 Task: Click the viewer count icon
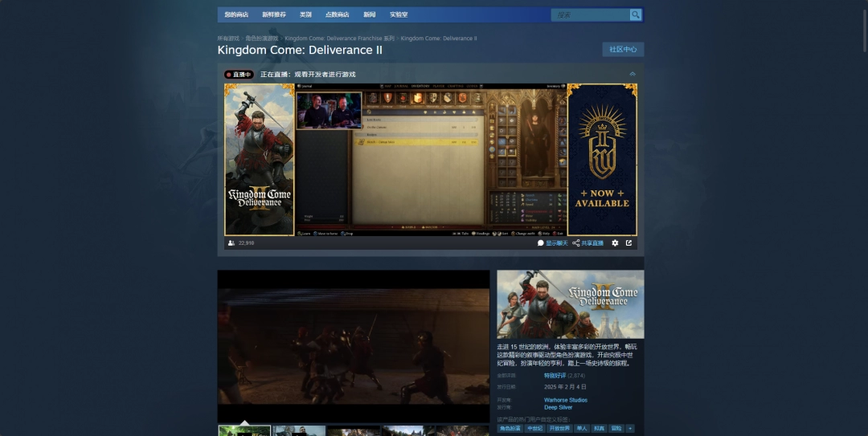click(x=231, y=242)
